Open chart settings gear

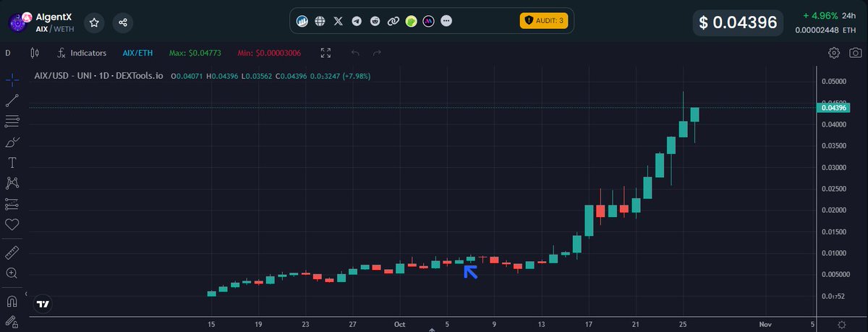834,53
